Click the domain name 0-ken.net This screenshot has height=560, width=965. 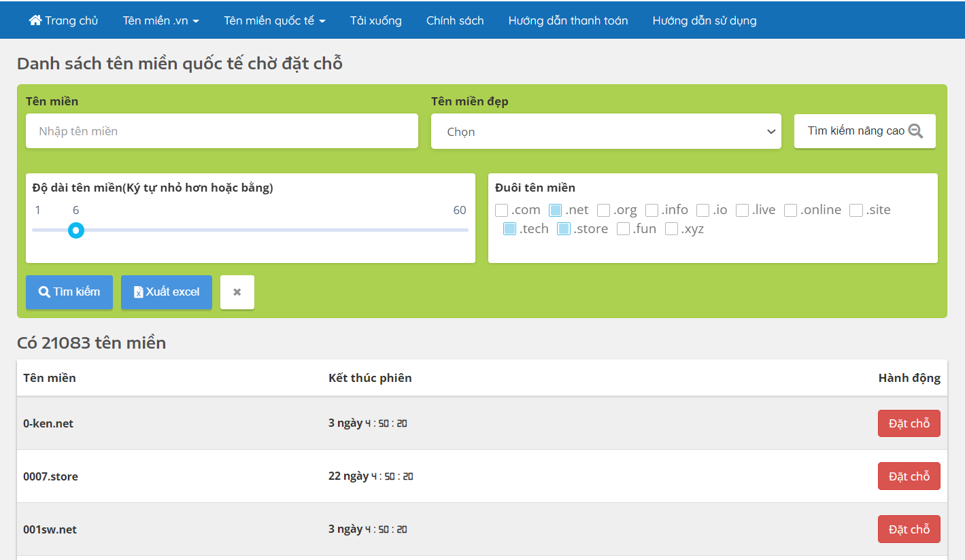(x=48, y=423)
